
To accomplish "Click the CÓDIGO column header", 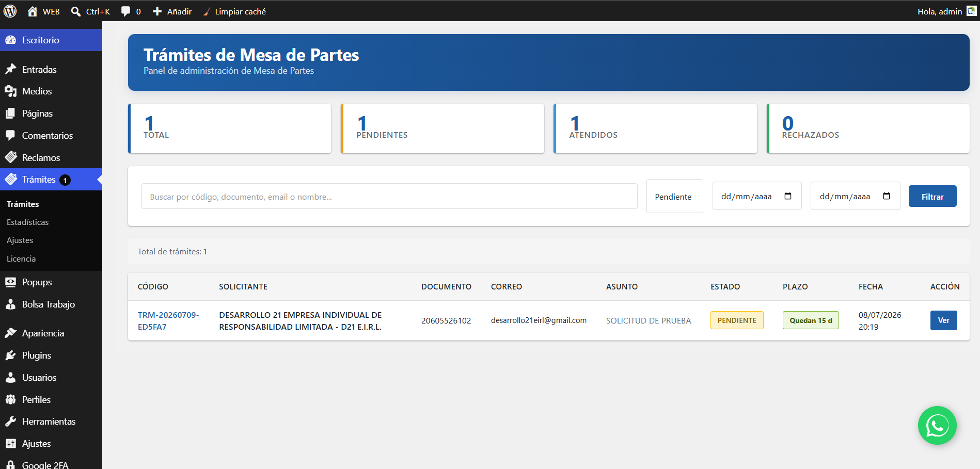I will point(153,287).
